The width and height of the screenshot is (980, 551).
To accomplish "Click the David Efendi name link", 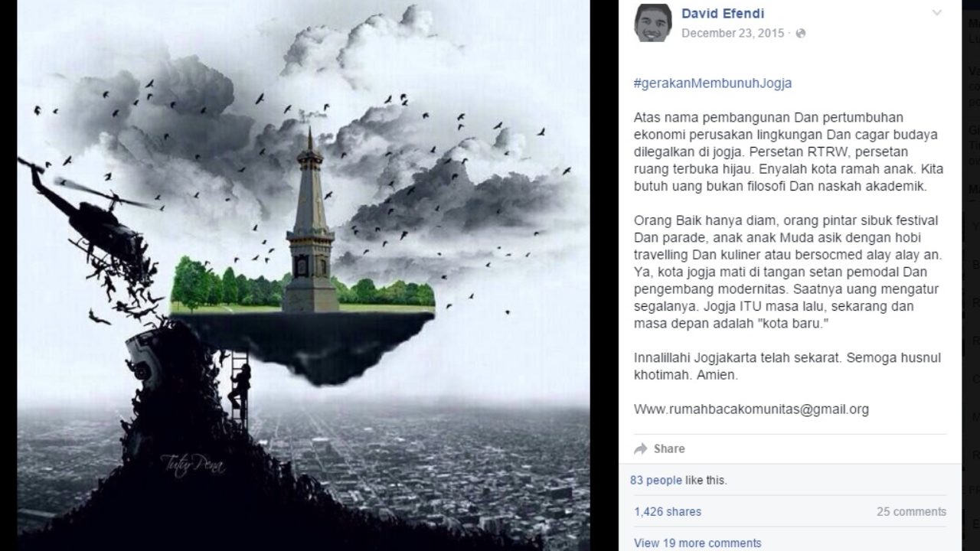I will (x=723, y=14).
